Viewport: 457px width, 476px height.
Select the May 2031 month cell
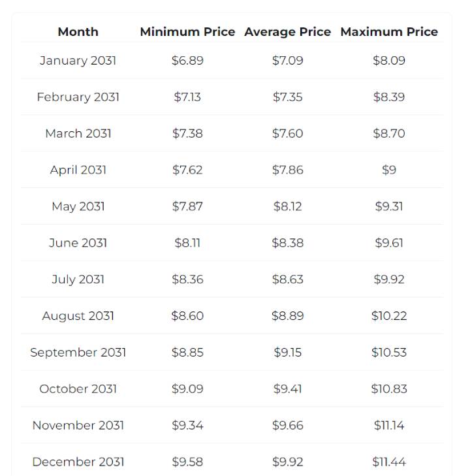78,206
